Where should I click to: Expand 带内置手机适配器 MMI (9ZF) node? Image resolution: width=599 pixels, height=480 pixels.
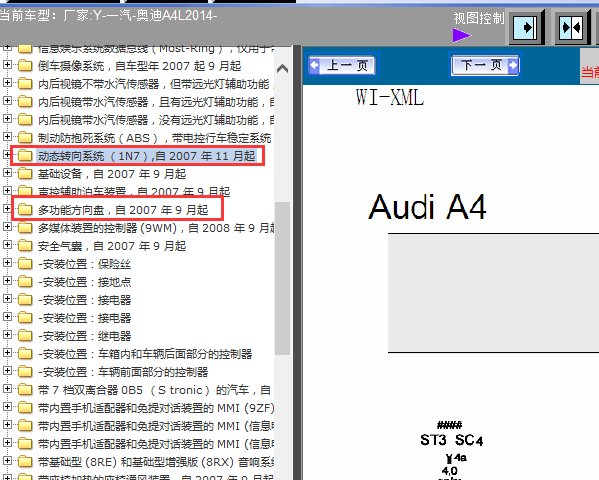pos(7,407)
